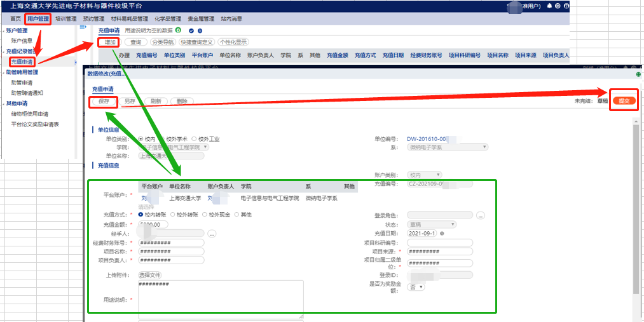
Task: Open the 是否为奖励金额 dropdown
Action: pyautogui.click(x=416, y=286)
